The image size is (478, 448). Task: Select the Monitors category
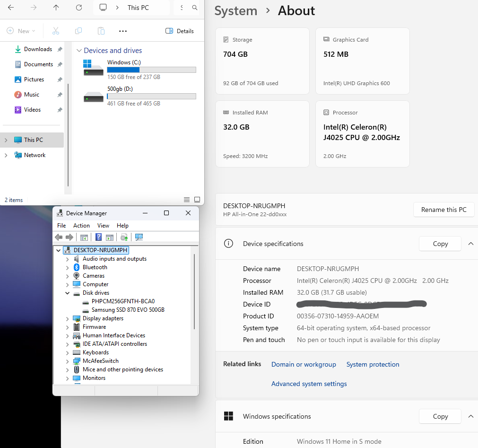pos(94,378)
